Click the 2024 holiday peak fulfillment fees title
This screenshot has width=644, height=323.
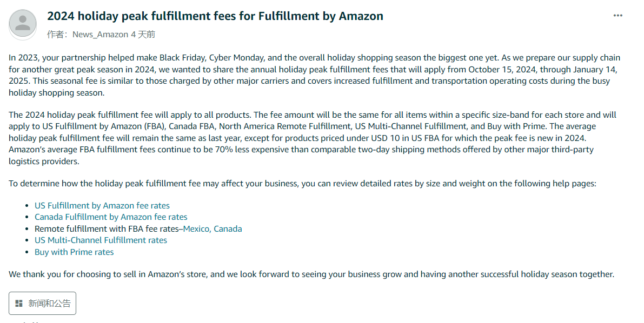215,16
